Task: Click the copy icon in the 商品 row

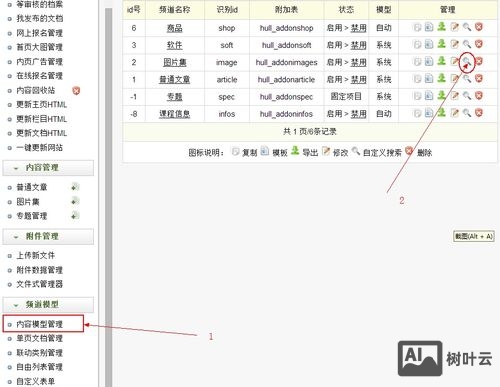Action: click(x=417, y=27)
